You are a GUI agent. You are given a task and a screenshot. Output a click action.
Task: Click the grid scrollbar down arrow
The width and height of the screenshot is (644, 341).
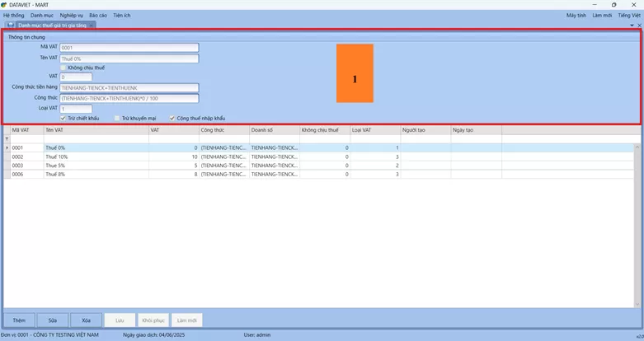point(637,304)
